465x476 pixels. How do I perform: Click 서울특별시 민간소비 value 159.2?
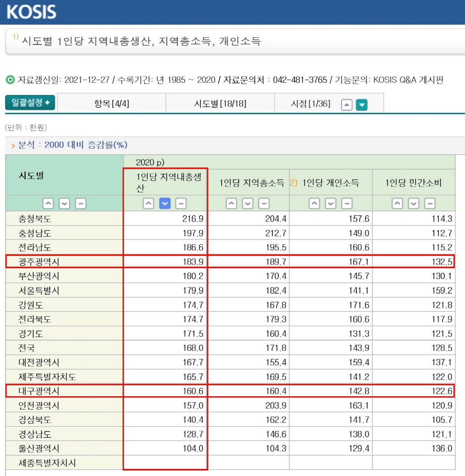(442, 291)
